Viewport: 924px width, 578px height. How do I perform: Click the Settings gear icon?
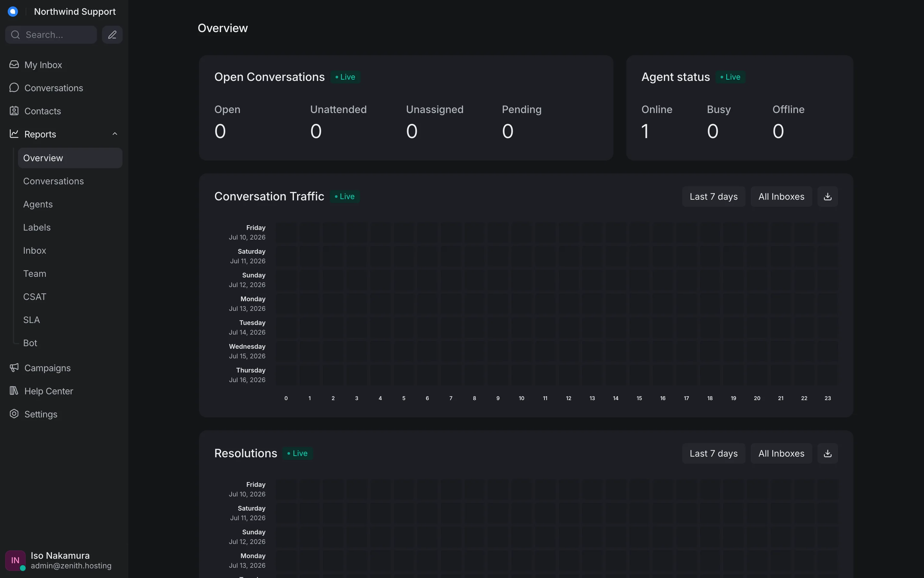coord(14,414)
